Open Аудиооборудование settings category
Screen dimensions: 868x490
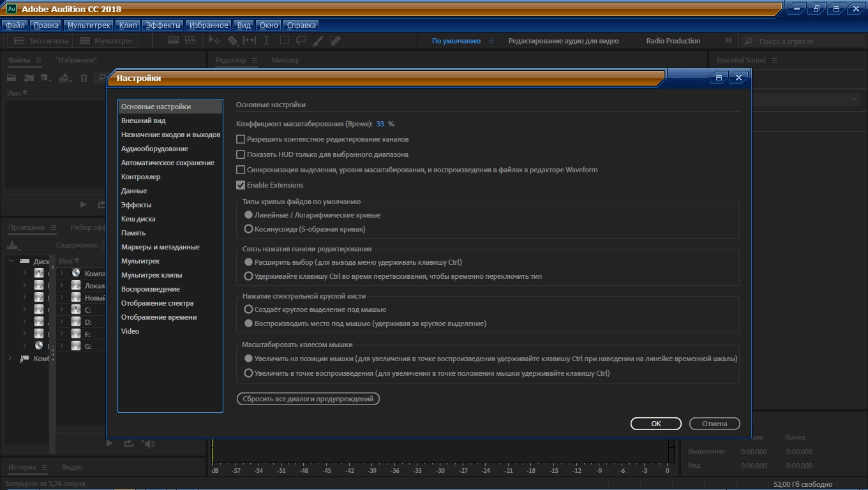click(x=154, y=149)
